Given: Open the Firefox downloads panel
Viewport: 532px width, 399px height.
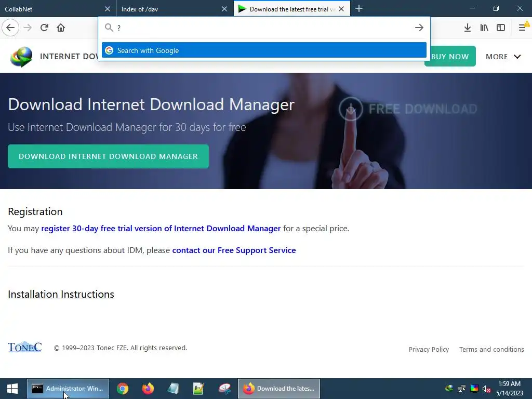Looking at the screenshot, I should [x=467, y=28].
